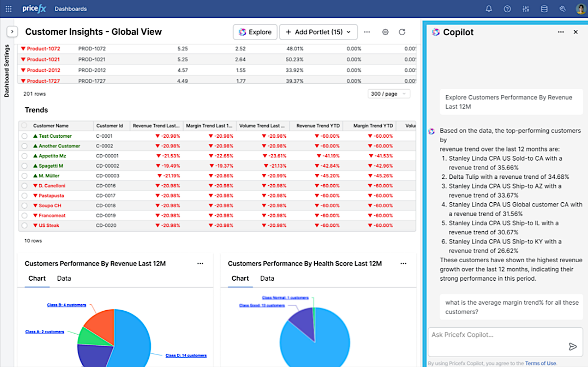
Task: Click the Copilot response avatar icon
Action: (431, 131)
